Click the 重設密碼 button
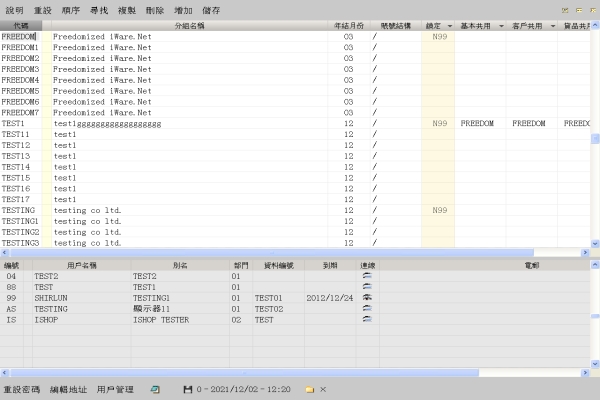600x400 pixels. 22,388
